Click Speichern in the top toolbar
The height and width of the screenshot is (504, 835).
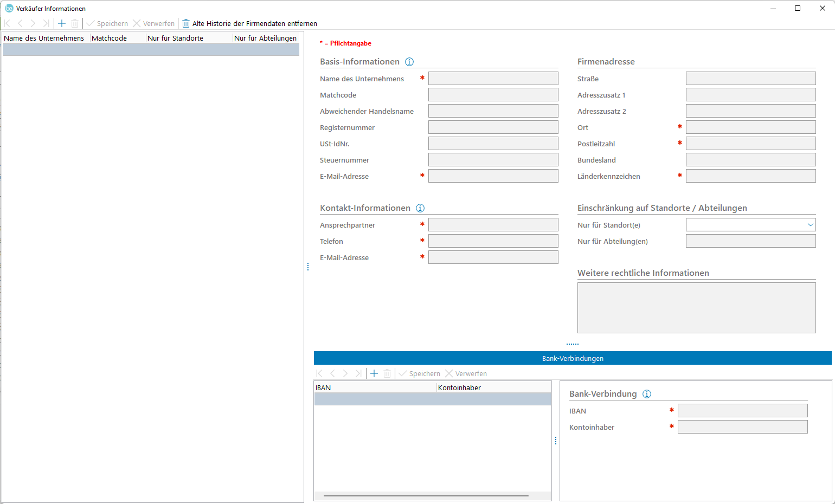(107, 23)
